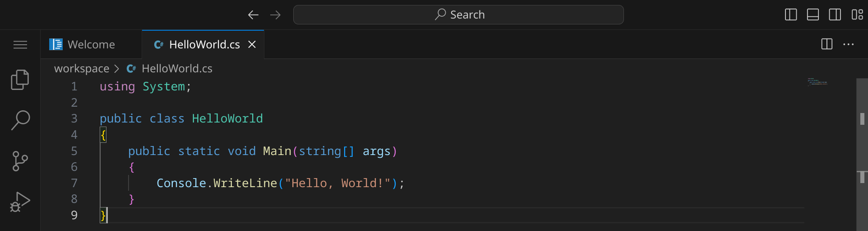
Task: Switch to the Welcome tab
Action: 91,45
